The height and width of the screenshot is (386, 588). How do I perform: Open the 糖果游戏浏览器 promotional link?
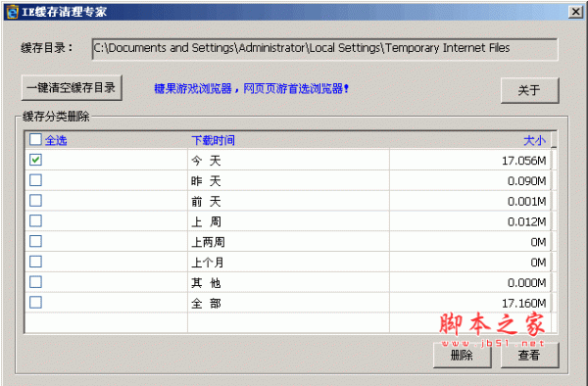point(252,89)
